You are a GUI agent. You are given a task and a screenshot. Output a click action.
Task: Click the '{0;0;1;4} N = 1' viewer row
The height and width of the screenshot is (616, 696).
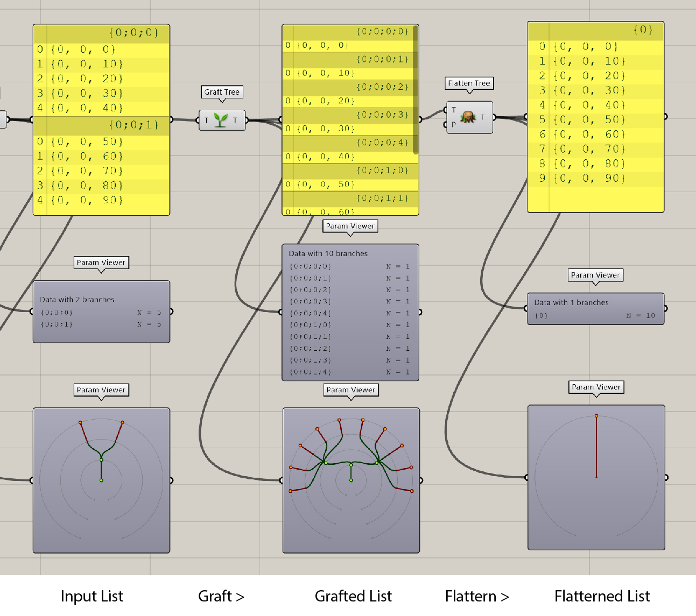tap(350, 372)
